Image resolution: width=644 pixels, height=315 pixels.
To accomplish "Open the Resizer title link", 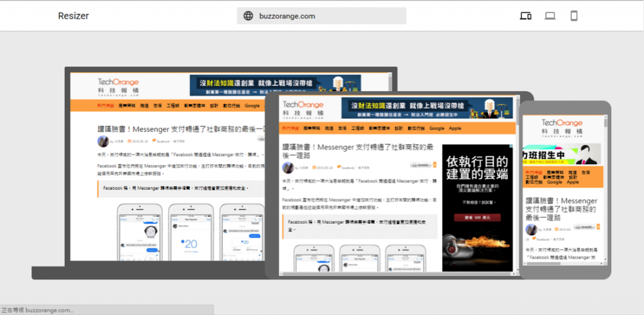I will point(74,16).
